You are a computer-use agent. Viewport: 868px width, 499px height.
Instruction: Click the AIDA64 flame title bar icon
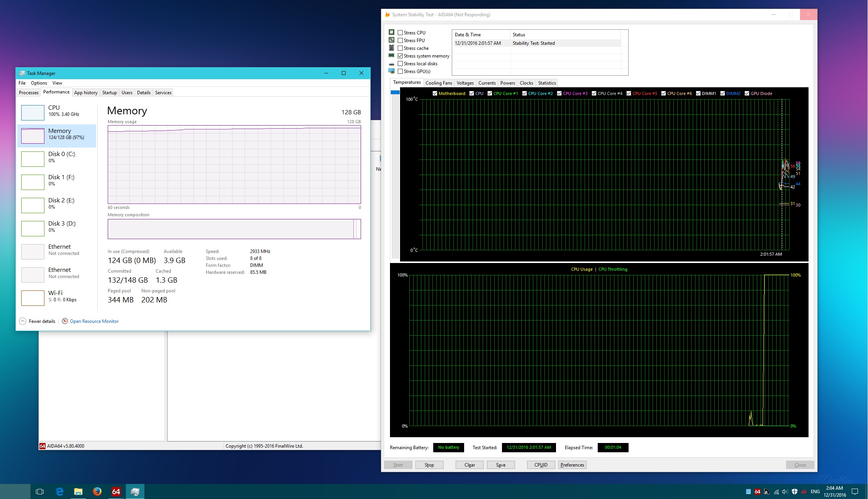point(387,15)
